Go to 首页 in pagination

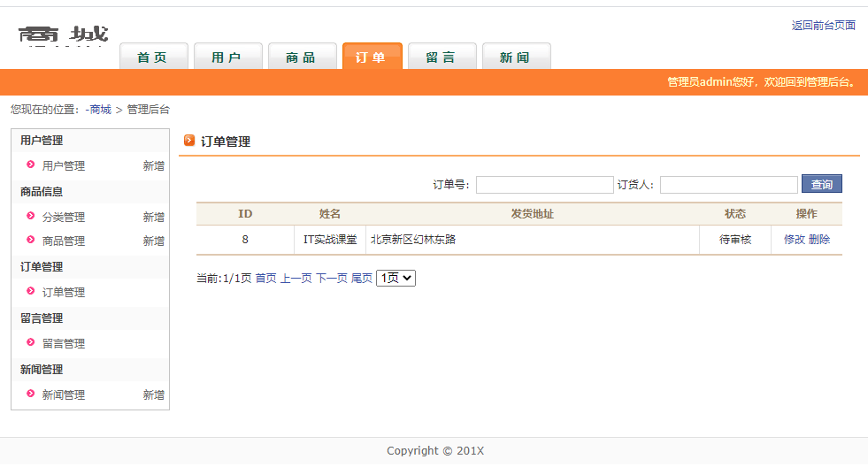click(x=265, y=279)
